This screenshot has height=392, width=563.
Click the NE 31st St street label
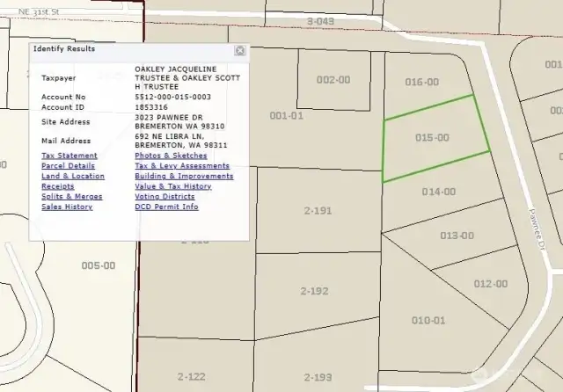click(39, 11)
